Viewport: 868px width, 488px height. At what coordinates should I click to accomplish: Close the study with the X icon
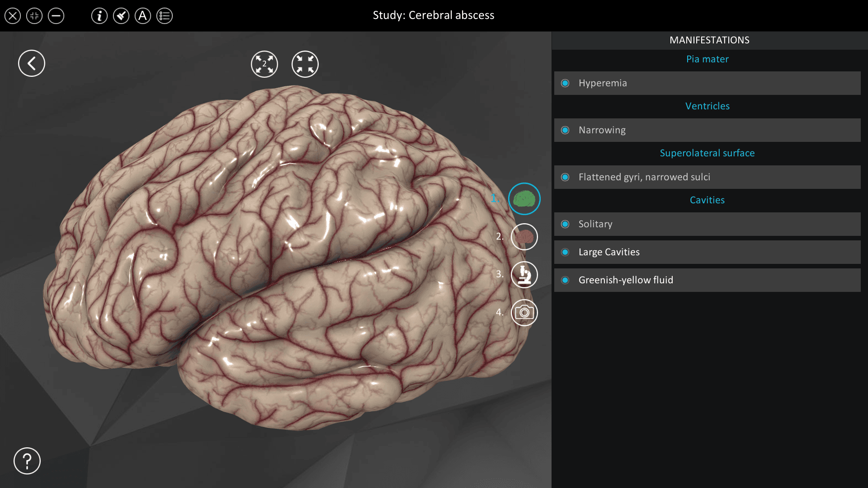[x=13, y=16]
